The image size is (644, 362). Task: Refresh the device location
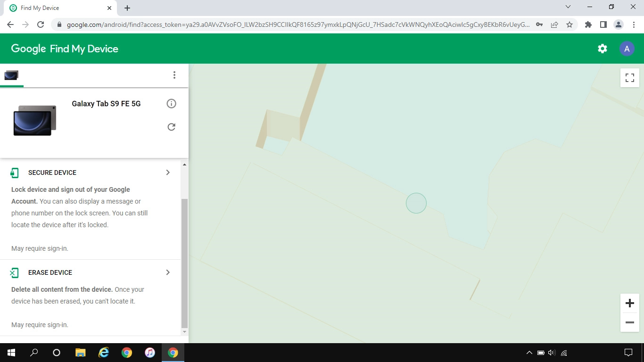[171, 127]
